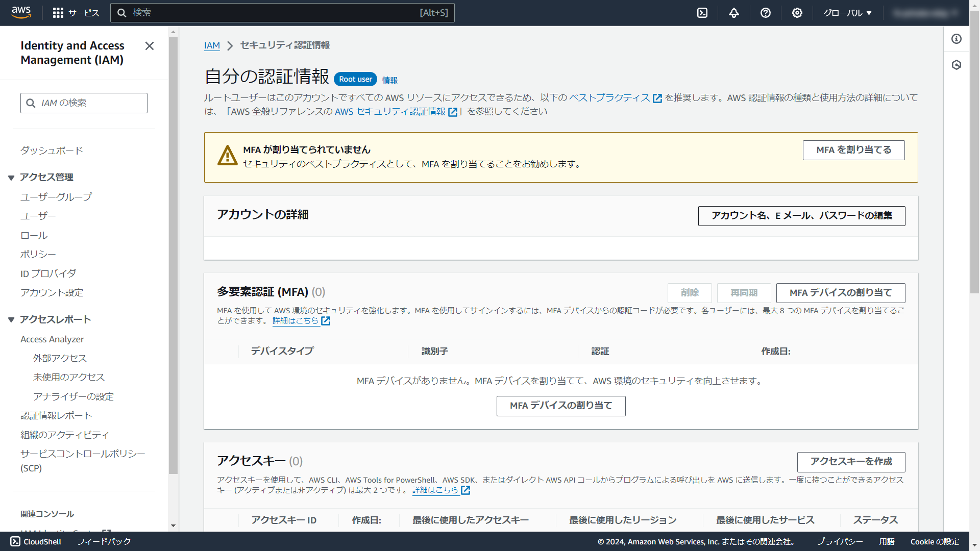Screen dimensions: 980x551
Task: Click the hexagon icon in the right sidebar
Action: [x=957, y=65]
